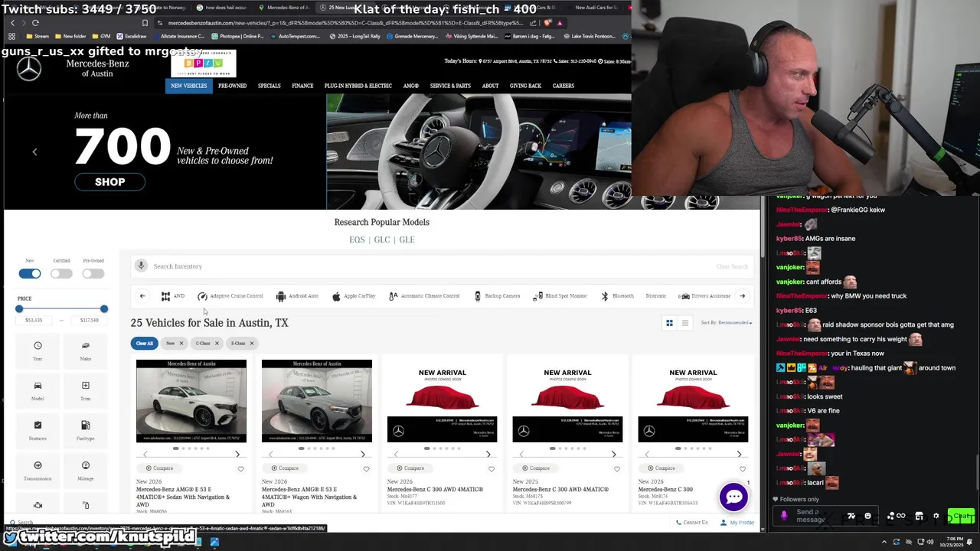Select the Bluetooth feature filter
980x551 pixels.
tap(617, 296)
